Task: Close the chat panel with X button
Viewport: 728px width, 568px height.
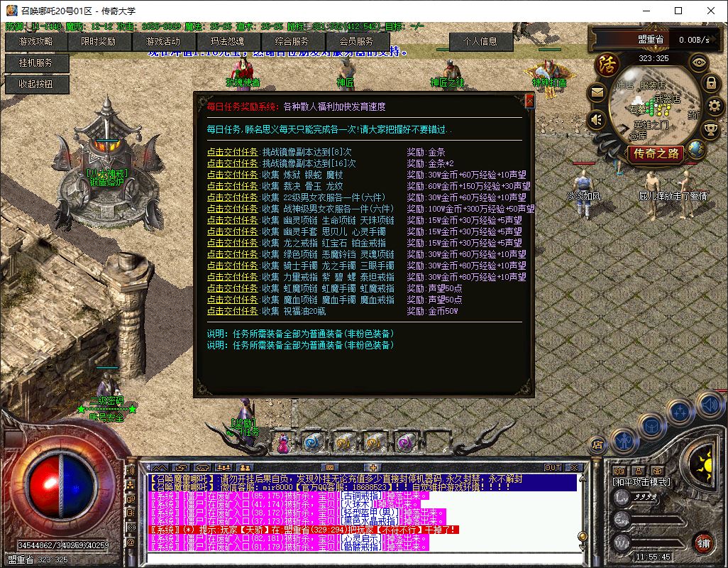Action: (x=574, y=468)
